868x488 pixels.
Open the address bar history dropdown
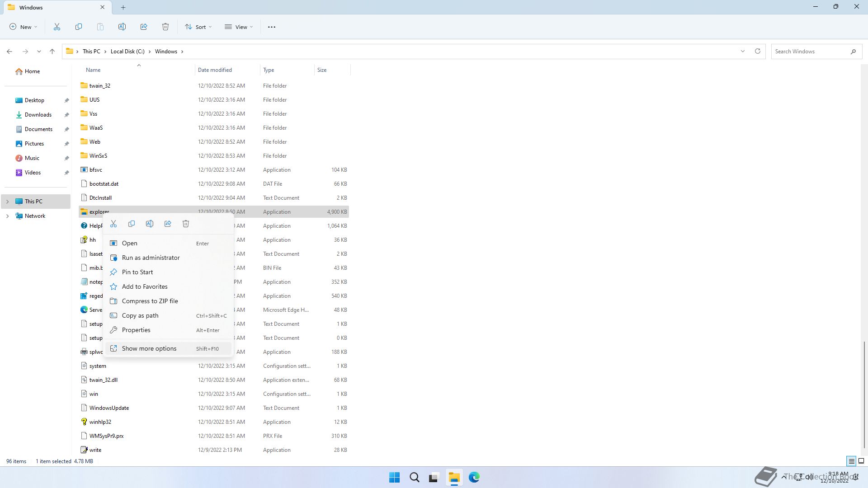pyautogui.click(x=742, y=51)
